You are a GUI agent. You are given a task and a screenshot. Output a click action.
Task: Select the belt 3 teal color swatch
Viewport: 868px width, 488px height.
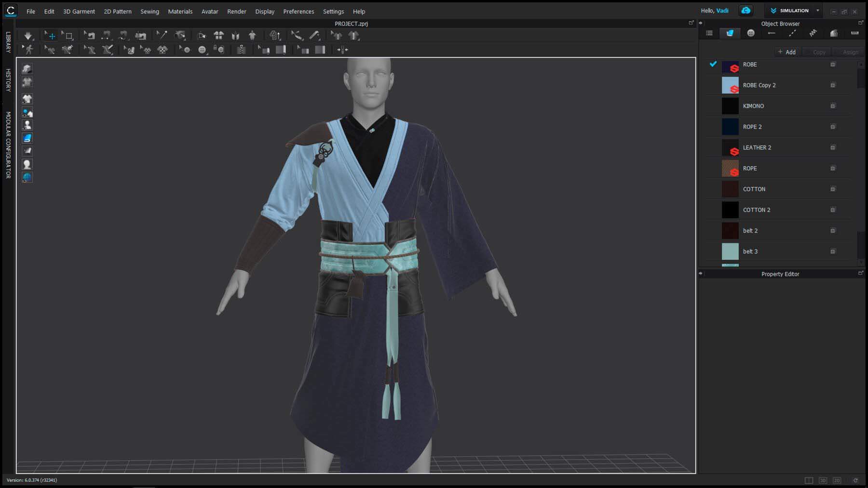(x=730, y=251)
